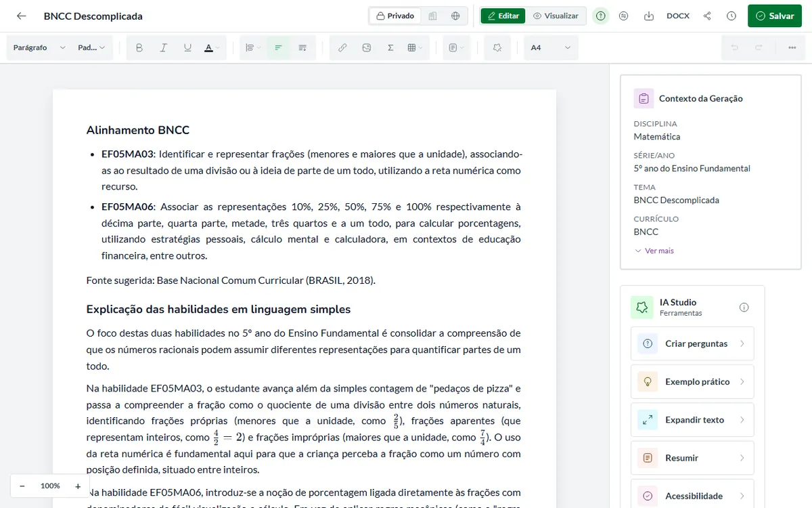The image size is (812, 508).
Task: Open the Parágrafo style dropdown
Action: (39, 47)
